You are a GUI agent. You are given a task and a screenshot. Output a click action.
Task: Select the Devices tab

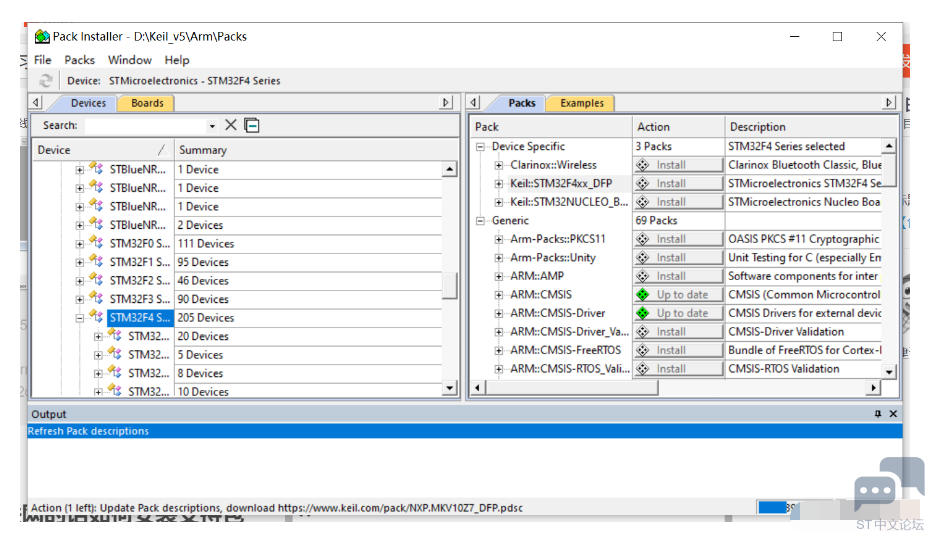[x=88, y=103]
